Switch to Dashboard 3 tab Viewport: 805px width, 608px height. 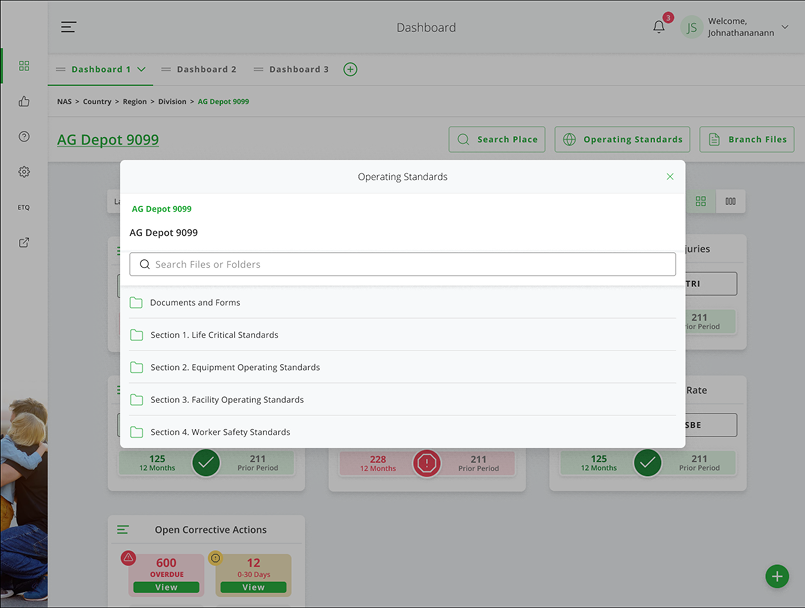click(x=298, y=69)
